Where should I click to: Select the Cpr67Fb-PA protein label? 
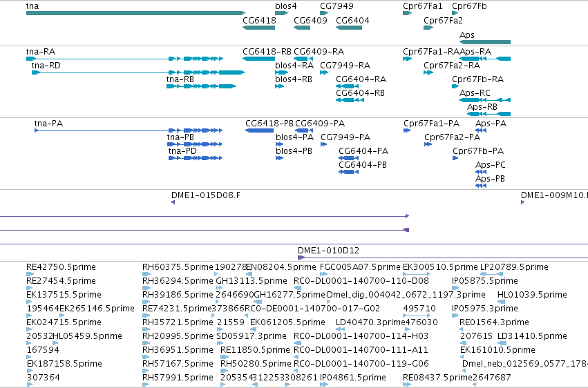(x=478, y=151)
